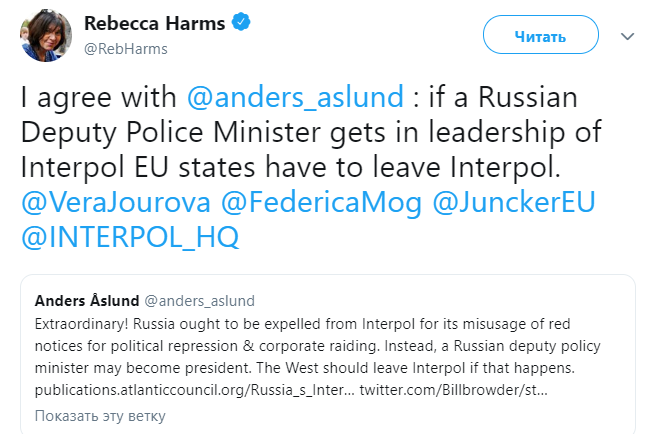Go to the @JunckerEU mention
Viewport: 645px width, 434px height.
(514, 202)
